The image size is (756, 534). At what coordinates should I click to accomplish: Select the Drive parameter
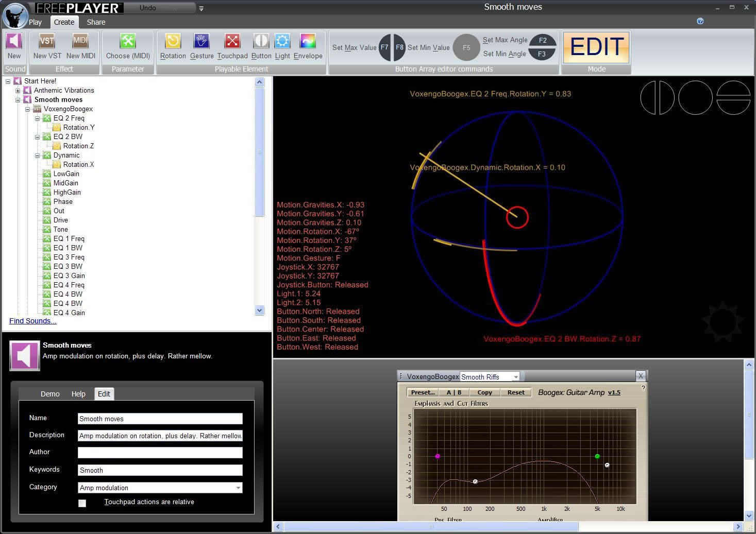point(60,220)
